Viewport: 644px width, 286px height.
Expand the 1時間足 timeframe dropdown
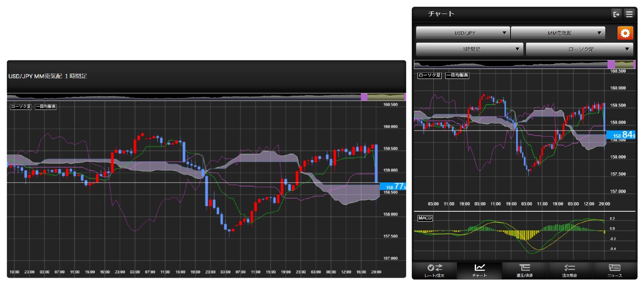[469, 49]
